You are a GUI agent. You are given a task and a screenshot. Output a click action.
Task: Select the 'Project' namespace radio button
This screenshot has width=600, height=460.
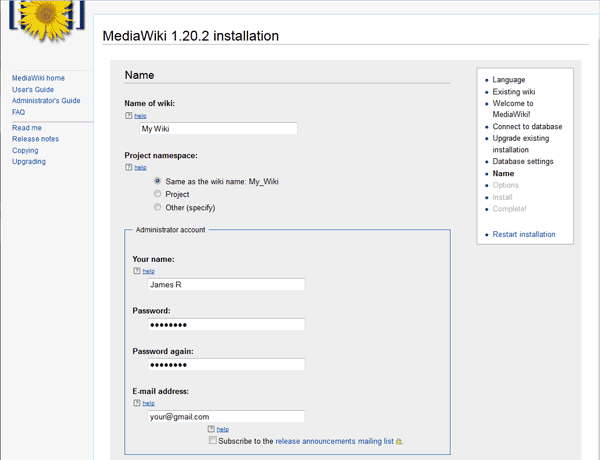tap(158, 194)
